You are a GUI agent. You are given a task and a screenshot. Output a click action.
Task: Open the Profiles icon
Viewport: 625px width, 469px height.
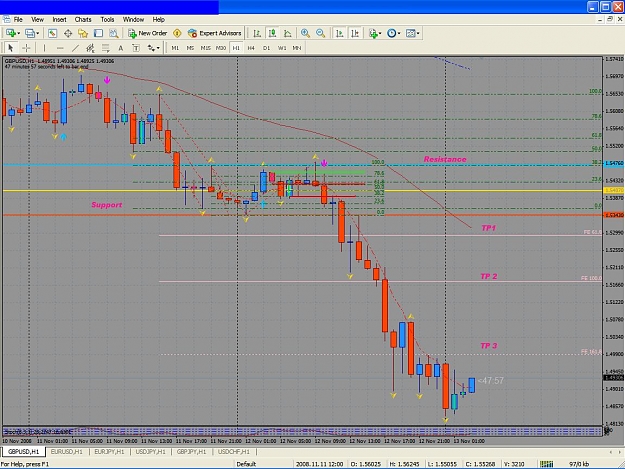29,33
